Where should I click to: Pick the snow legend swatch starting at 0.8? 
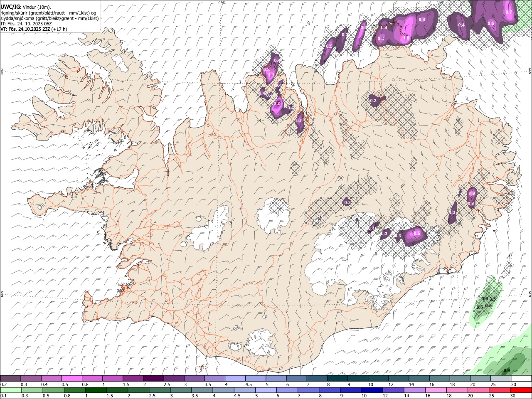click(x=92, y=379)
